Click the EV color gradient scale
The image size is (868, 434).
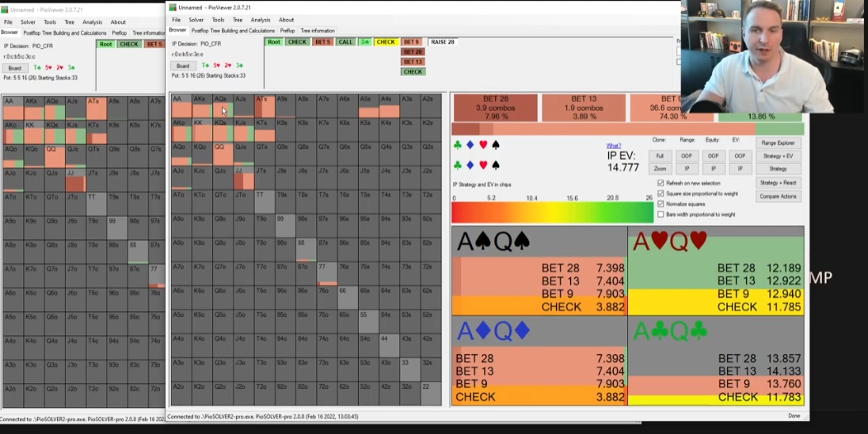pos(553,213)
